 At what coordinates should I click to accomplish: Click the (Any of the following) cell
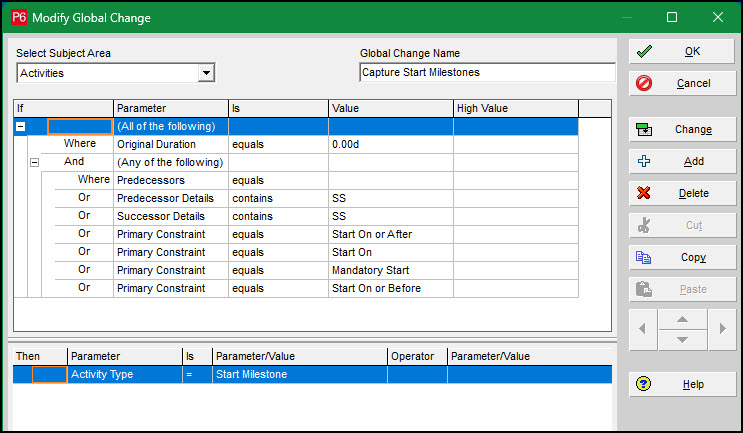171,162
